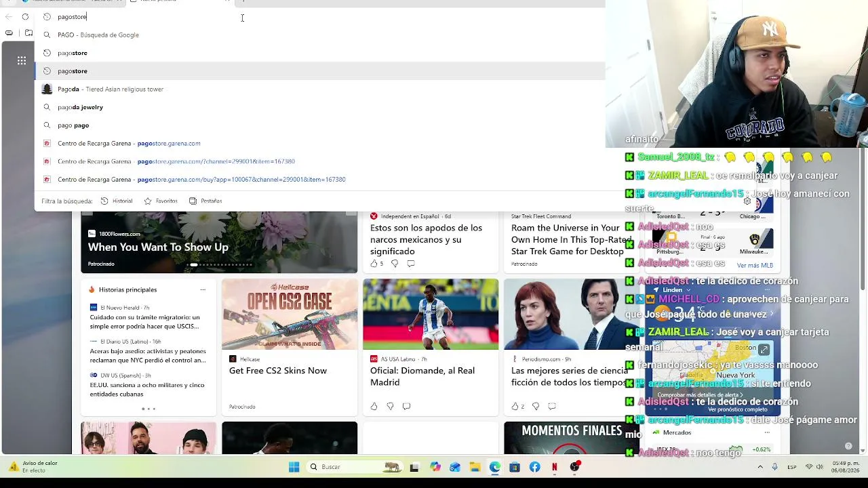Open more options on the Mercados widget
The image size is (868, 488).
pyautogui.click(x=767, y=432)
